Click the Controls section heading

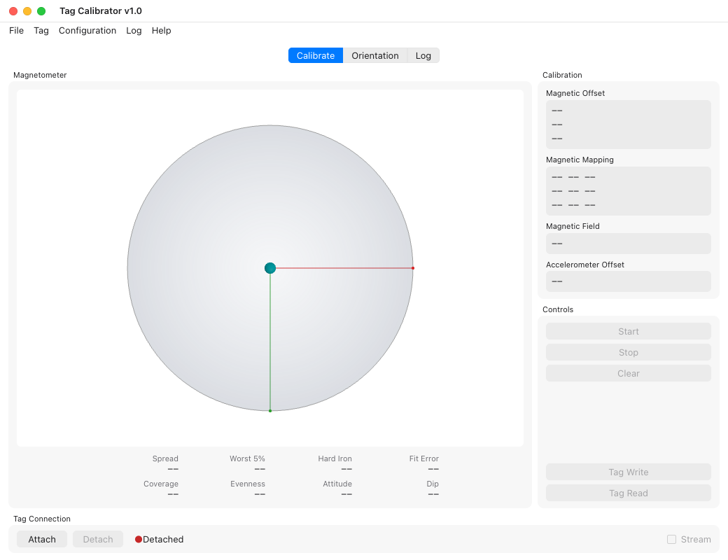pyautogui.click(x=558, y=309)
